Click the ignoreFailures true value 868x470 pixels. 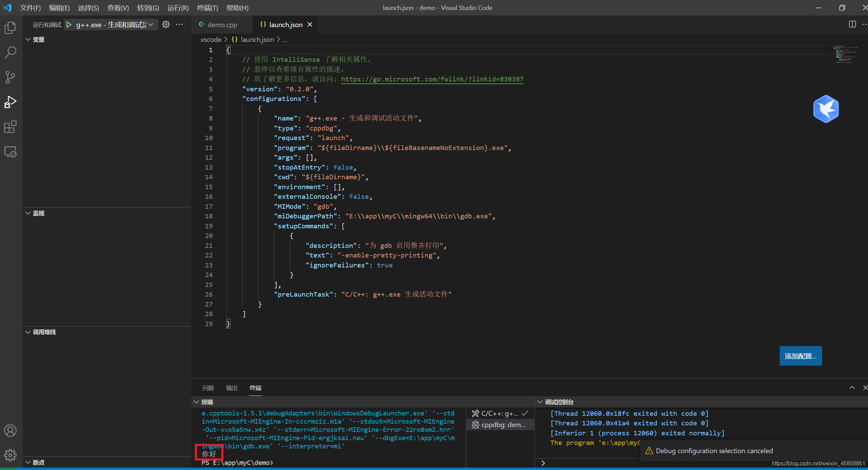384,265
